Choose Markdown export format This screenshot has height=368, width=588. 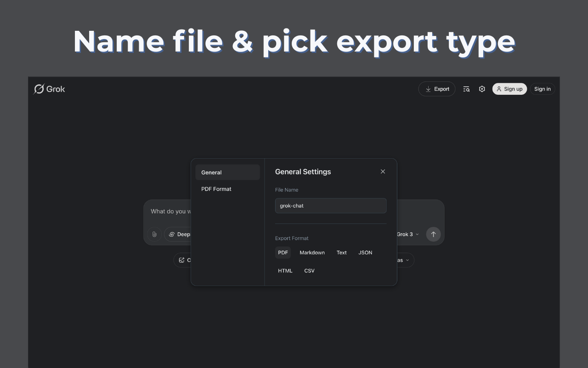pos(312,253)
